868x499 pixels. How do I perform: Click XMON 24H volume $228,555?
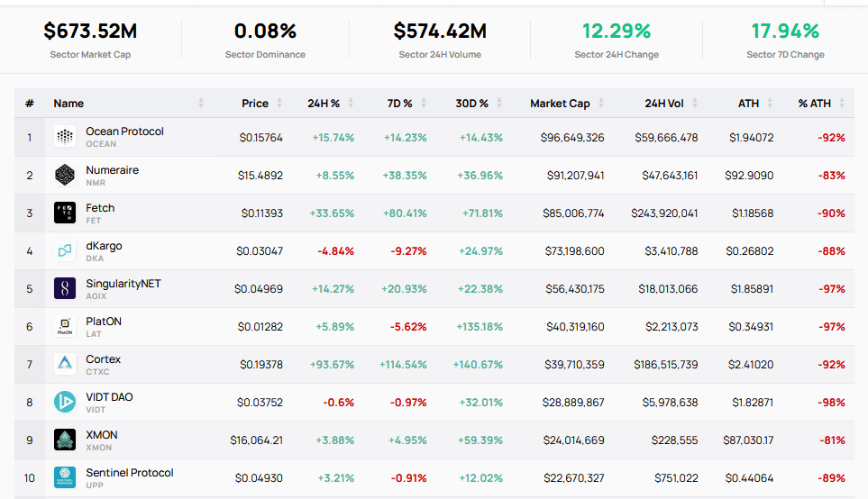coord(674,440)
